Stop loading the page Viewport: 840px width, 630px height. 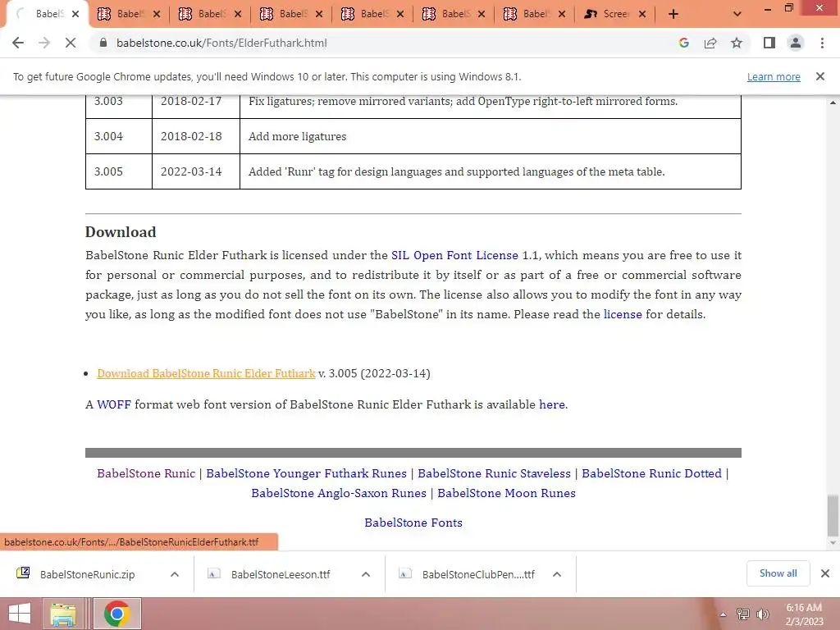click(71, 43)
